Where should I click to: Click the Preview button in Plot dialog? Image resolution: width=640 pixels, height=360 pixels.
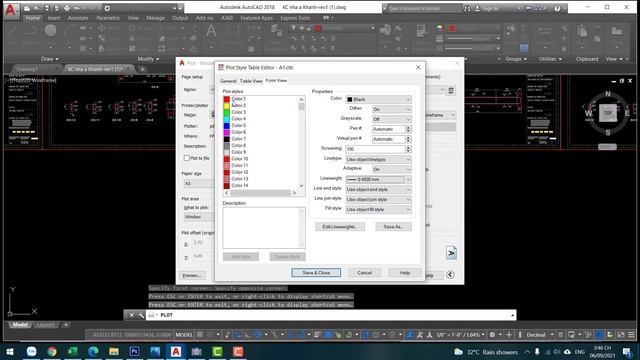coord(192,276)
